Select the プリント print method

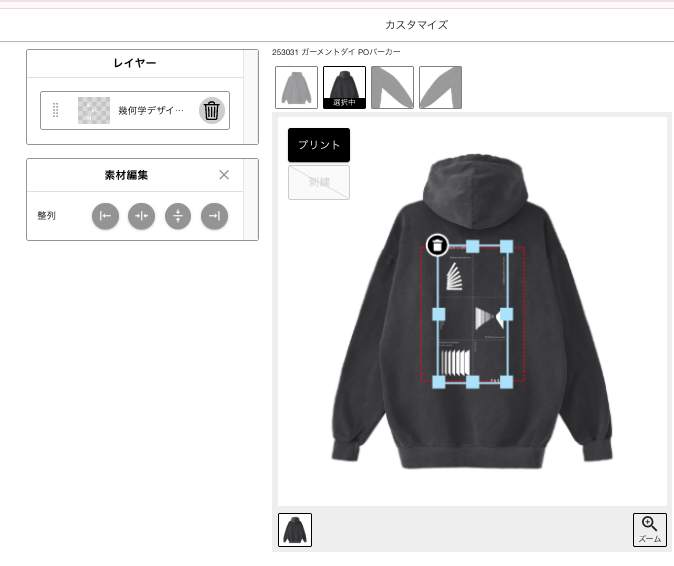tap(319, 145)
